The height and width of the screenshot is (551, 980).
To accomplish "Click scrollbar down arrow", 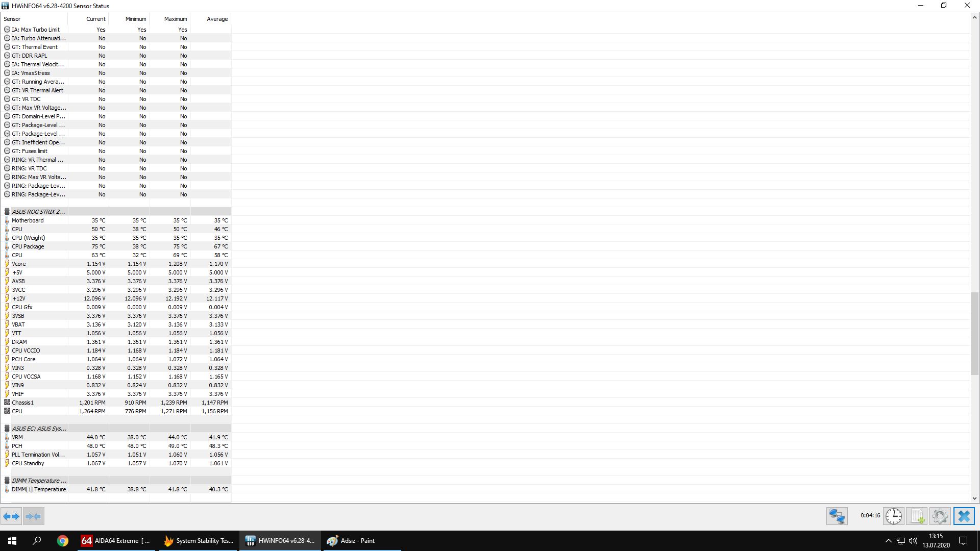I will (974, 498).
